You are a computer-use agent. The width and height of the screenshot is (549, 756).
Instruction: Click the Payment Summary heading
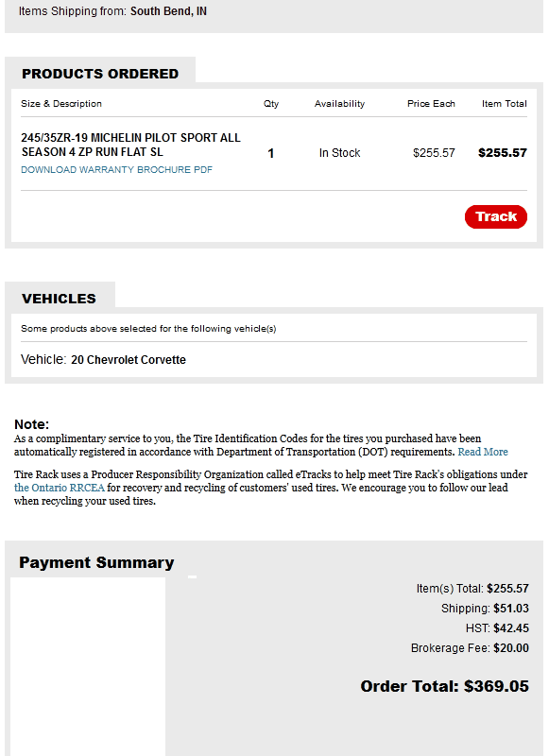click(x=96, y=562)
